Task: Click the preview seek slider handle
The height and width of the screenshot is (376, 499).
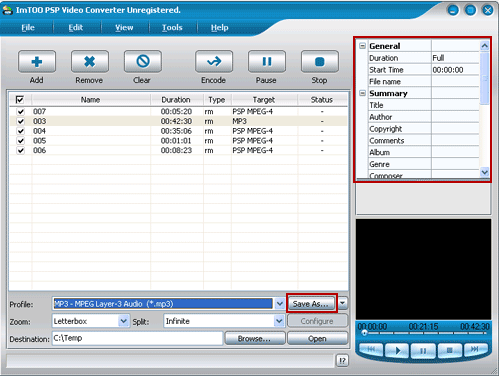Action: coord(365,333)
